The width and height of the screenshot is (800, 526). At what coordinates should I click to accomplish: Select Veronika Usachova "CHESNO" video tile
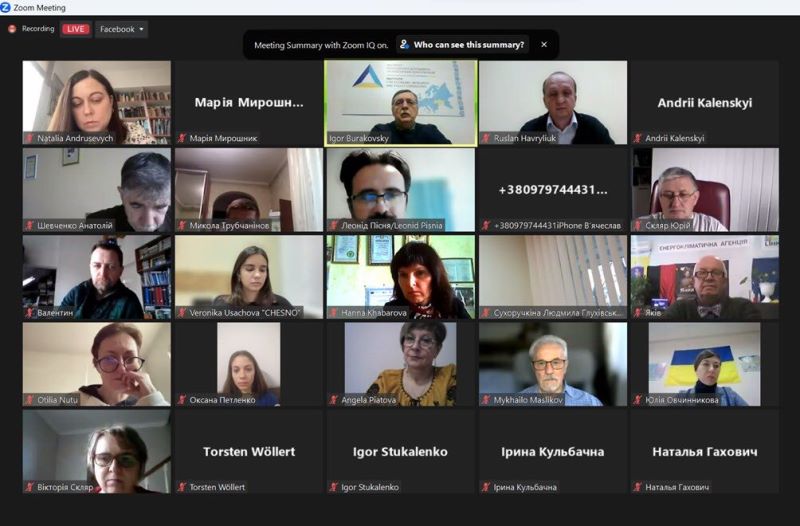click(x=249, y=277)
